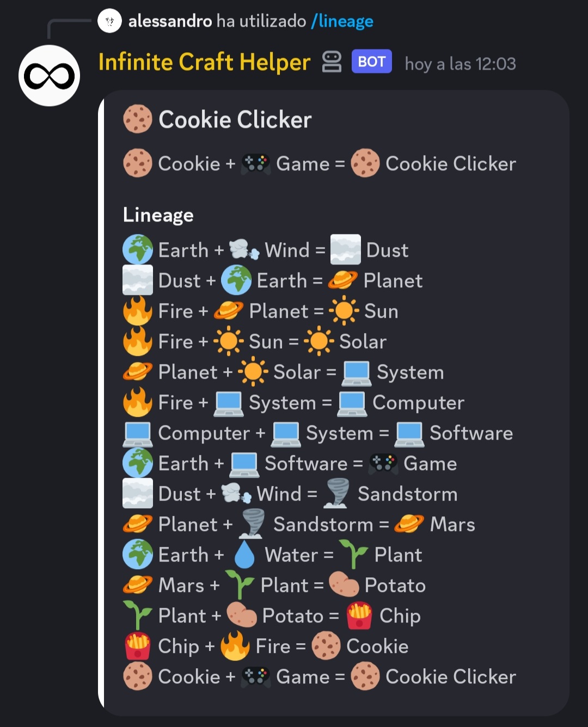Click the french fries emoji next to Chip result
The image size is (588, 727).
click(359, 615)
